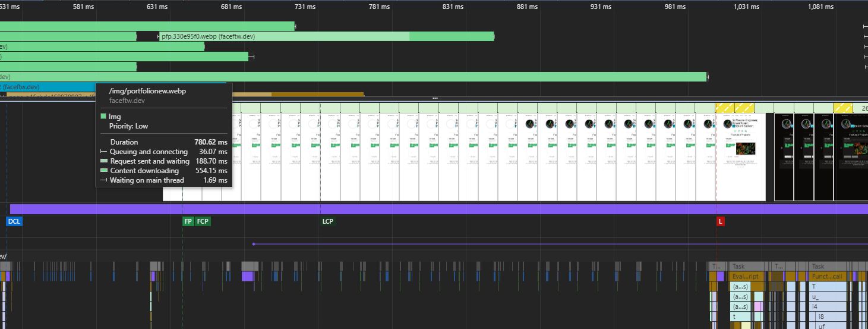
Task: Click the LCP timing marker
Action: click(x=327, y=221)
